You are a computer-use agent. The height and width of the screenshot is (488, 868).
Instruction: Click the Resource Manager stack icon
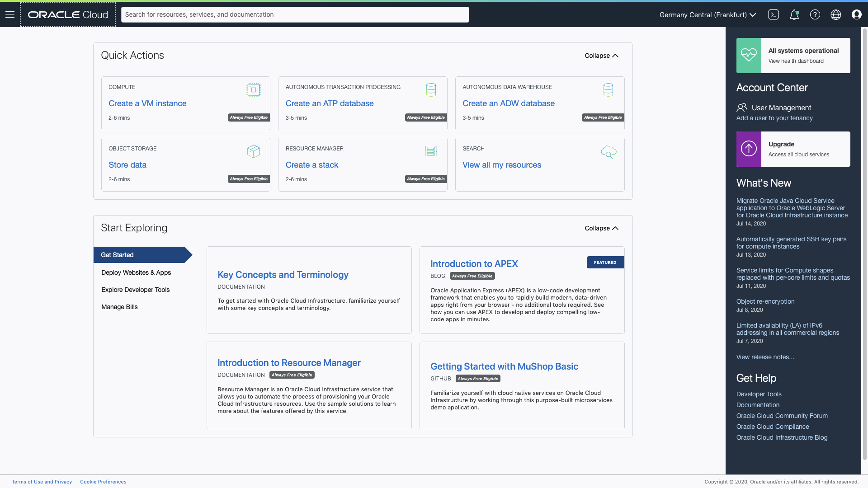(431, 151)
